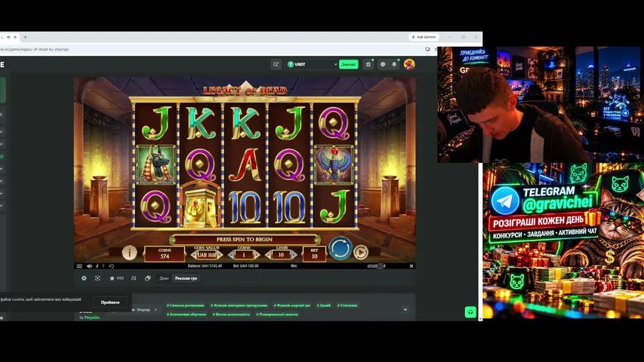Open the site search icon
The width and height of the screenshot is (644, 362).
[276, 64]
